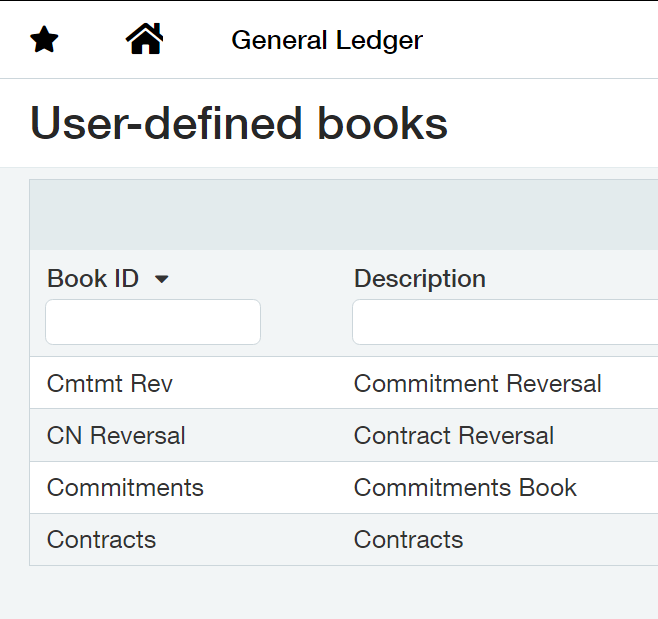Image resolution: width=658 pixels, height=619 pixels.
Task: Open the Contracts book ID
Action: 101,539
